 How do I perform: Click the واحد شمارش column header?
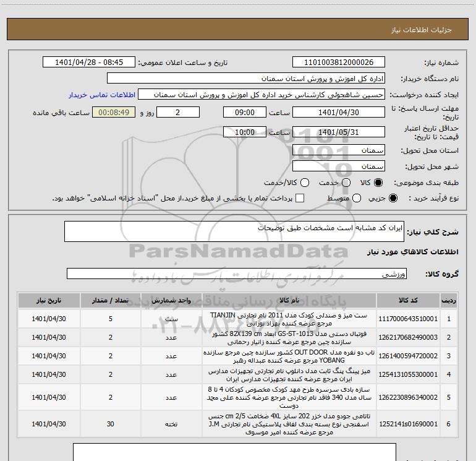pyautogui.click(x=171, y=301)
